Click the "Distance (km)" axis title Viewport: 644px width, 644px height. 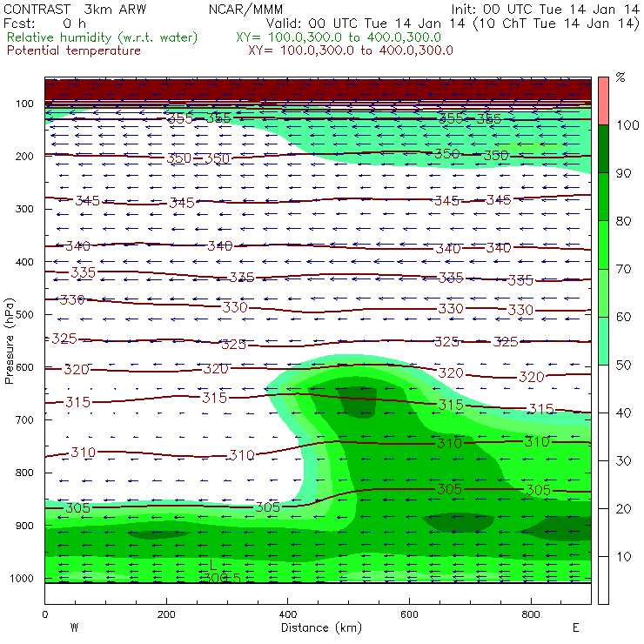click(x=321, y=627)
